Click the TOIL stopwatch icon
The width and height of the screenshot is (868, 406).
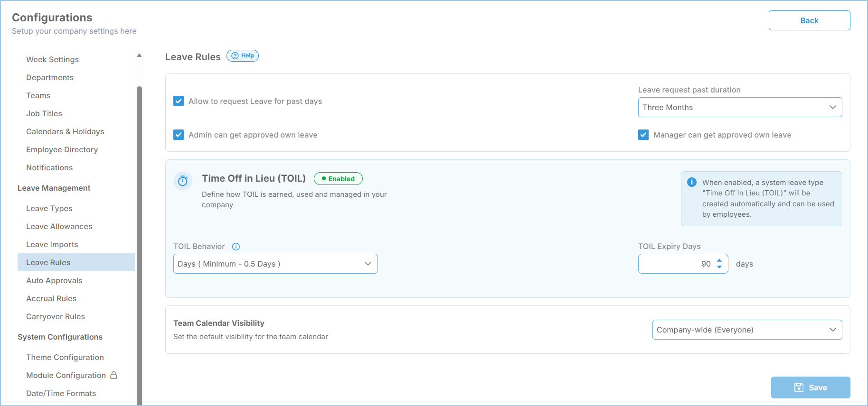pyautogui.click(x=183, y=181)
